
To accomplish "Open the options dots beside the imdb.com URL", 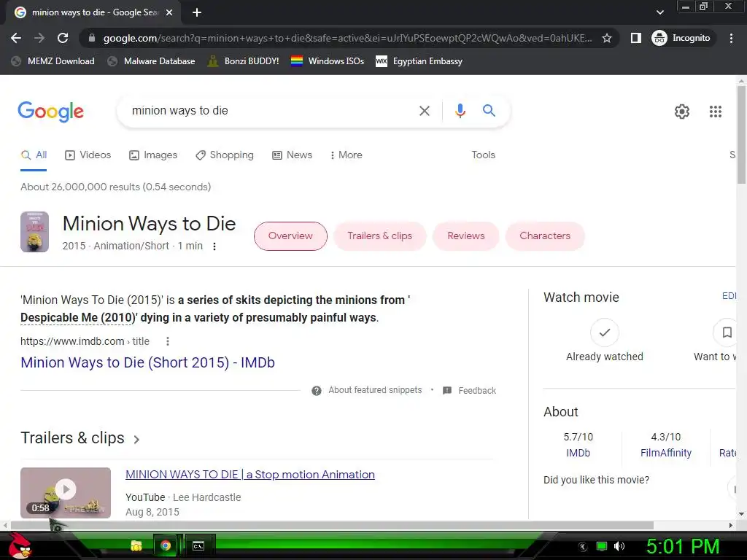I will click(x=168, y=341).
